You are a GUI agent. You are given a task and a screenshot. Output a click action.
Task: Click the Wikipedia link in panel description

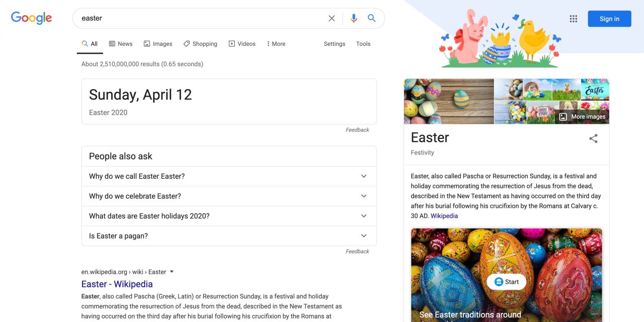click(444, 215)
